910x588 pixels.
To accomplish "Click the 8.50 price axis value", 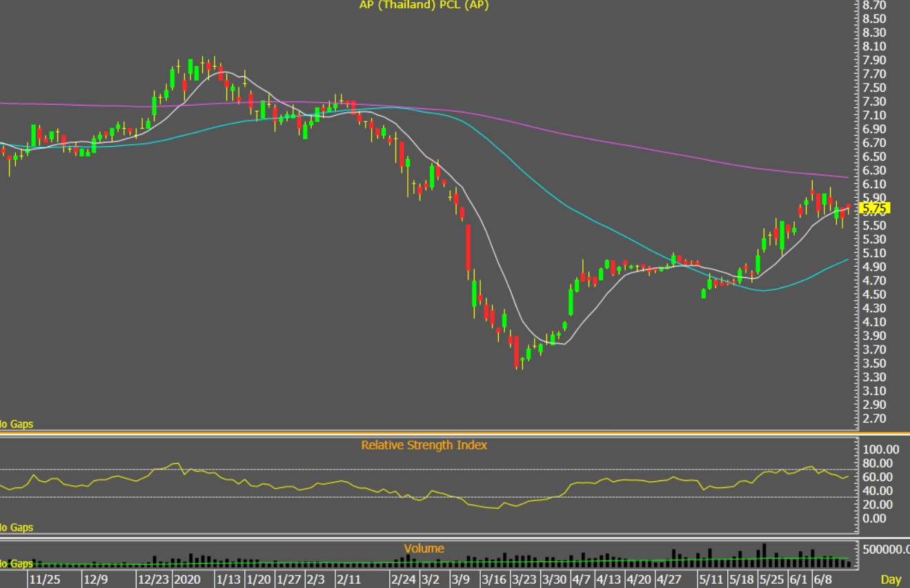I will [x=875, y=19].
